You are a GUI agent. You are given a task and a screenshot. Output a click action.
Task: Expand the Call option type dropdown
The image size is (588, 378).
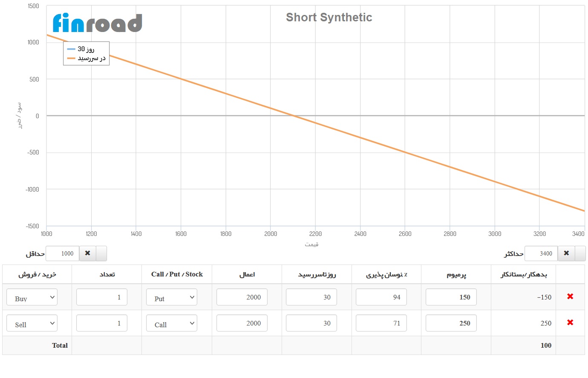(172, 323)
